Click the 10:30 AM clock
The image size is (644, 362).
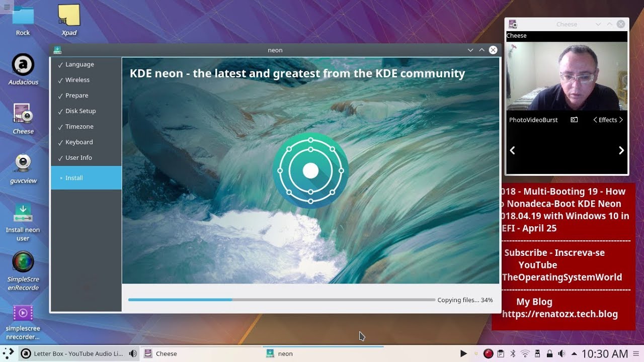coord(605,353)
